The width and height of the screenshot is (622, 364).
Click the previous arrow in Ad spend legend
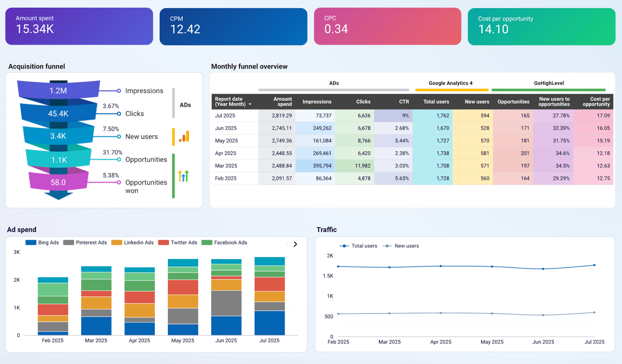[x=288, y=244]
